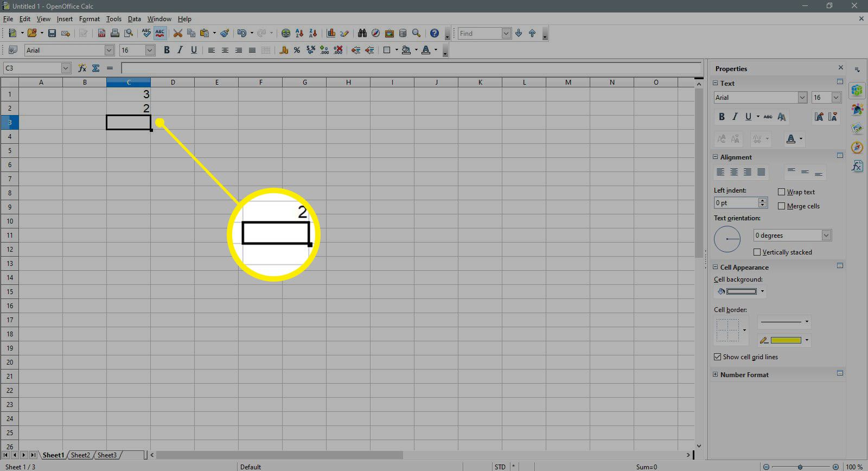The width and height of the screenshot is (868, 471).
Task: Toggle AutoSpellcheck in the toolbar
Action: coord(160,34)
